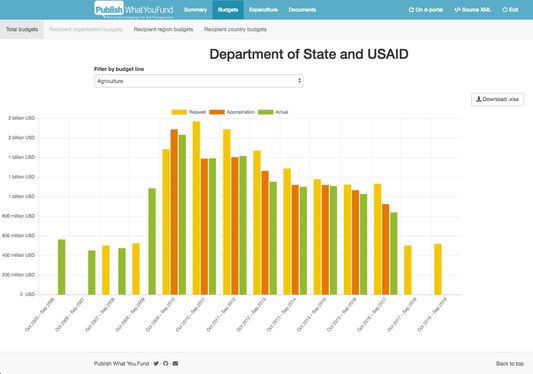Viewport: 533px width, 374px height.
Task: Click the On d-portal external link icon
Action: pyautogui.click(x=411, y=10)
